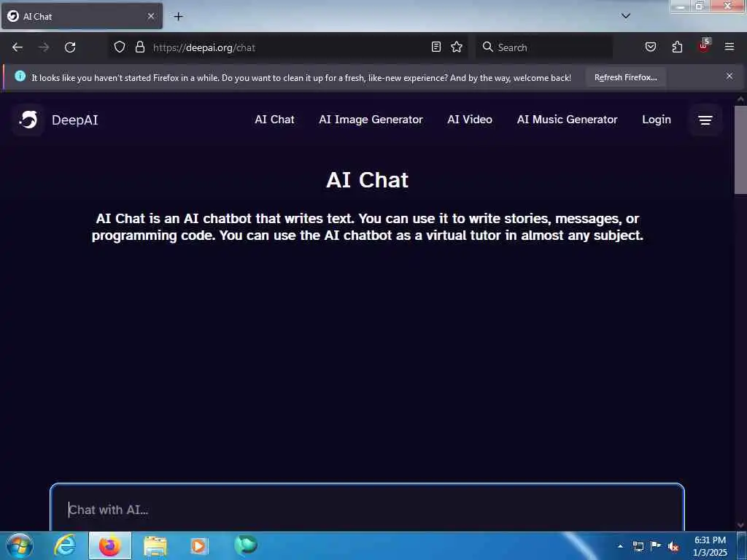Click the info icon in notification bar
The width and height of the screenshot is (747, 560).
tap(20, 76)
